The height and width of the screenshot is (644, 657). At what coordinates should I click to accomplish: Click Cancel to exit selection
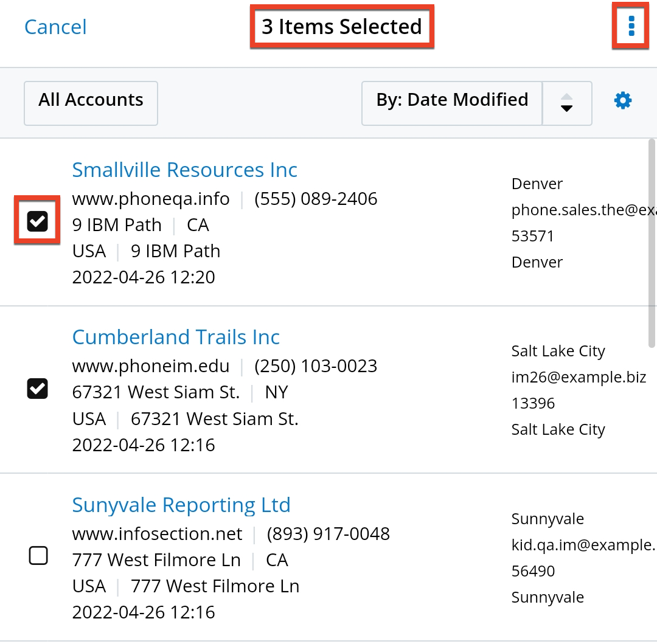coord(55,27)
